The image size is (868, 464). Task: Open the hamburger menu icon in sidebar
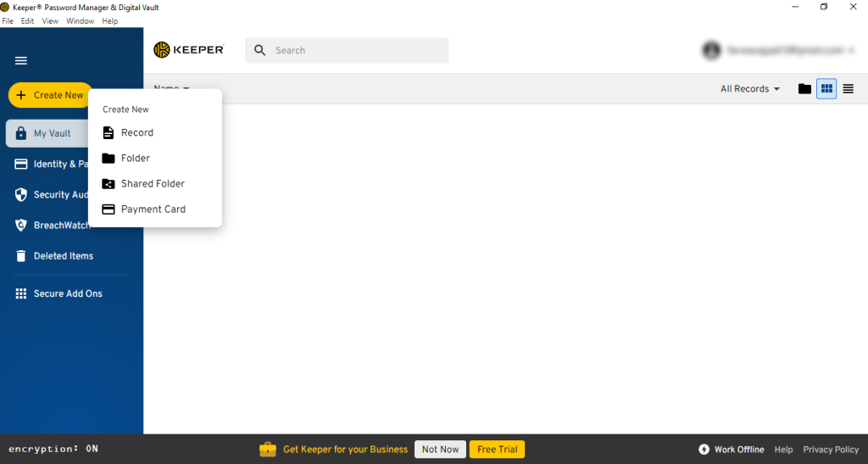pos(21,61)
